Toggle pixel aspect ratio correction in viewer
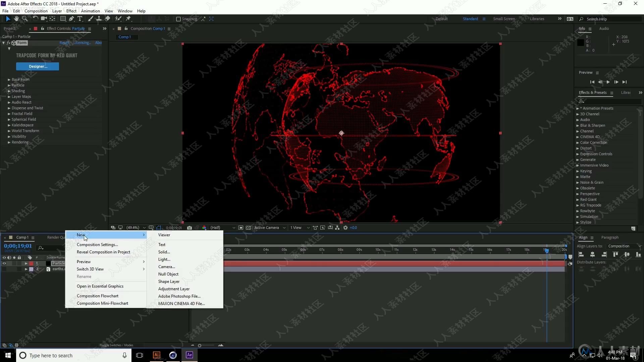 315,228
